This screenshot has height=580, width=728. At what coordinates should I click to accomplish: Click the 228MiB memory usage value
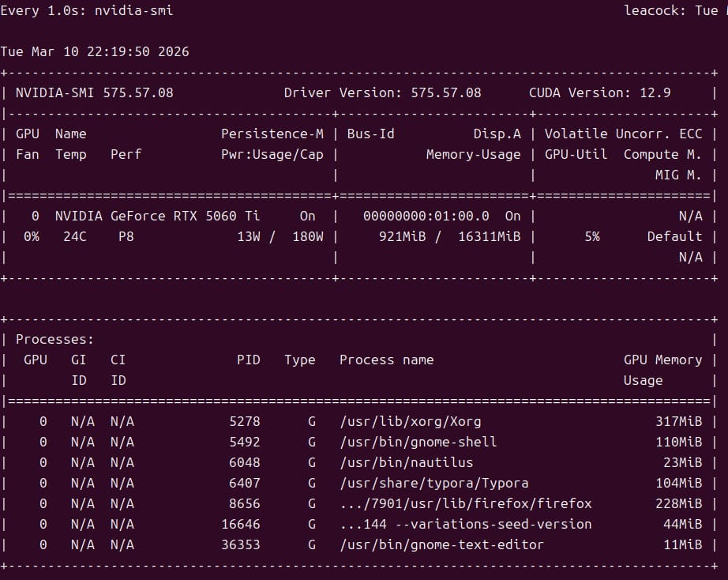678,503
